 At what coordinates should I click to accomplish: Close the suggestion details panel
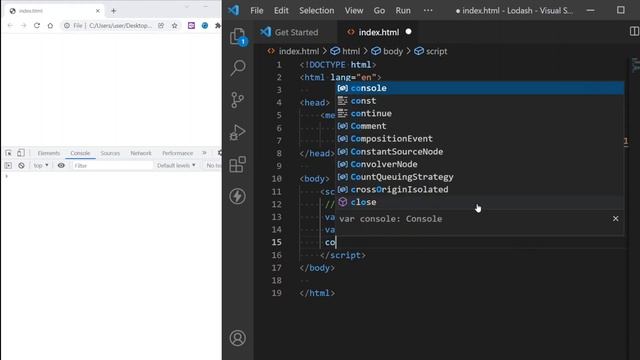(616, 218)
